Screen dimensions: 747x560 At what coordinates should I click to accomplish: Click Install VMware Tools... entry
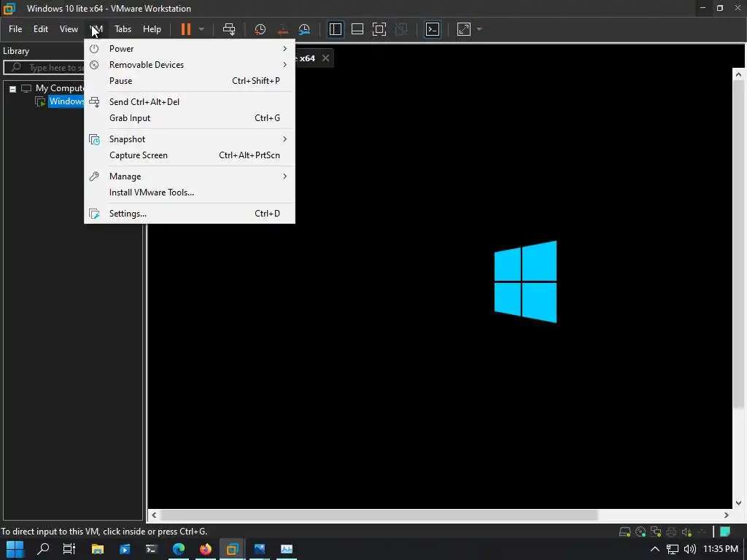(189, 192)
